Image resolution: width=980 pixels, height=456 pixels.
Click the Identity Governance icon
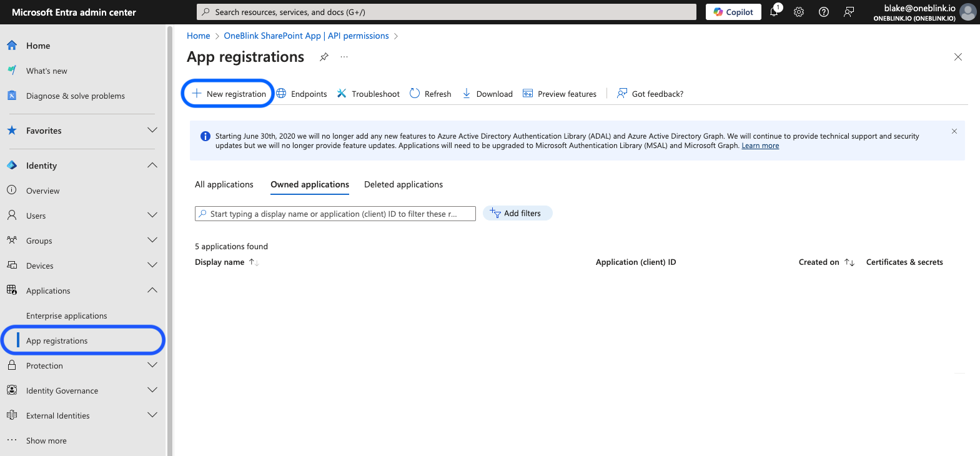[12, 390]
